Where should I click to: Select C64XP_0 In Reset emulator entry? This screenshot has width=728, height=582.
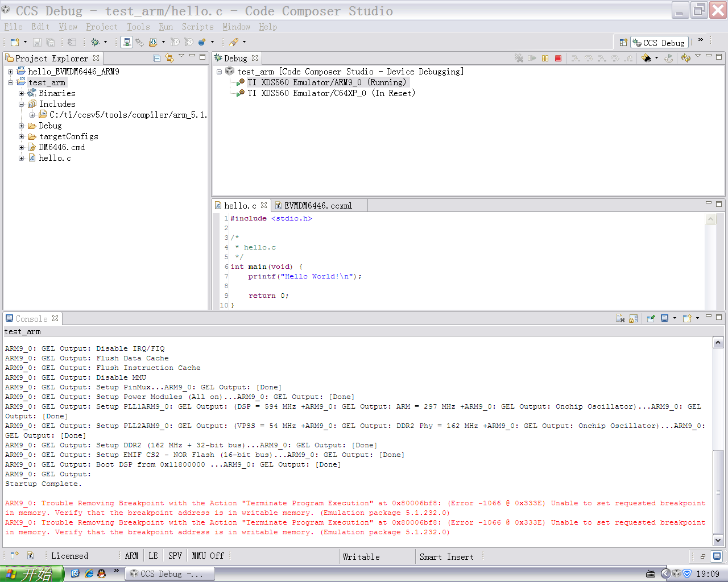click(x=331, y=93)
